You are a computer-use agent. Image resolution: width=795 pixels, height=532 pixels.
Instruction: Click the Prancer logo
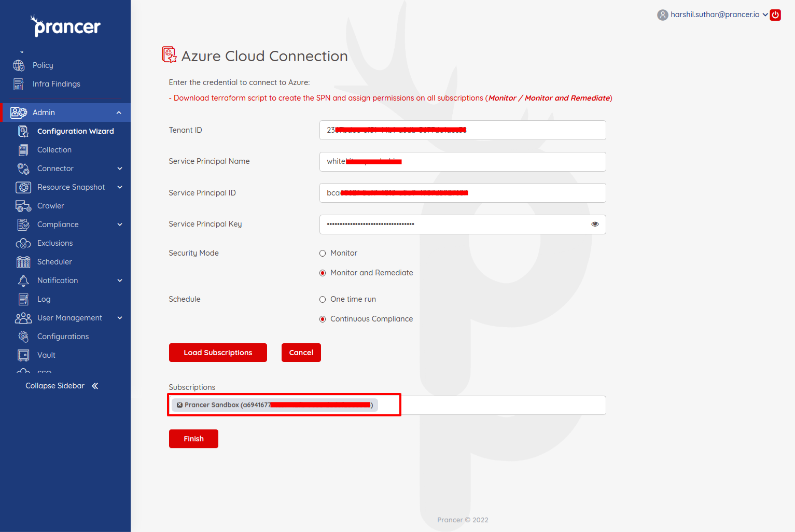pos(65,25)
